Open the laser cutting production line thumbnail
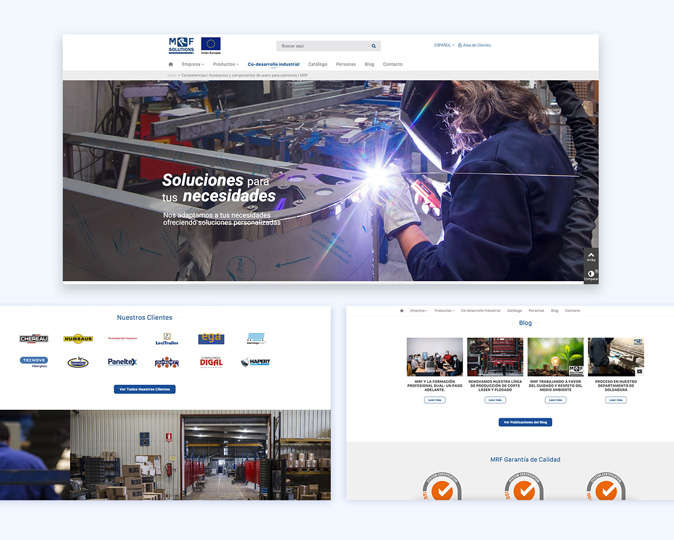The image size is (674, 540). point(495,357)
